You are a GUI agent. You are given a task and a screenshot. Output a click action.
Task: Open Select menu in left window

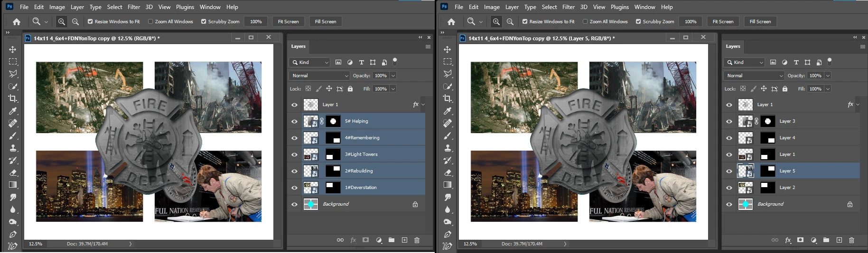click(114, 7)
